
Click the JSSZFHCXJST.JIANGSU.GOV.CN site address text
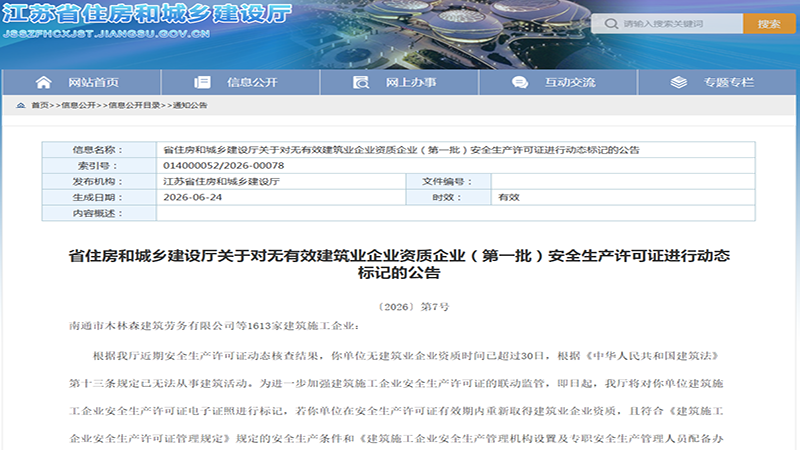click(x=106, y=34)
